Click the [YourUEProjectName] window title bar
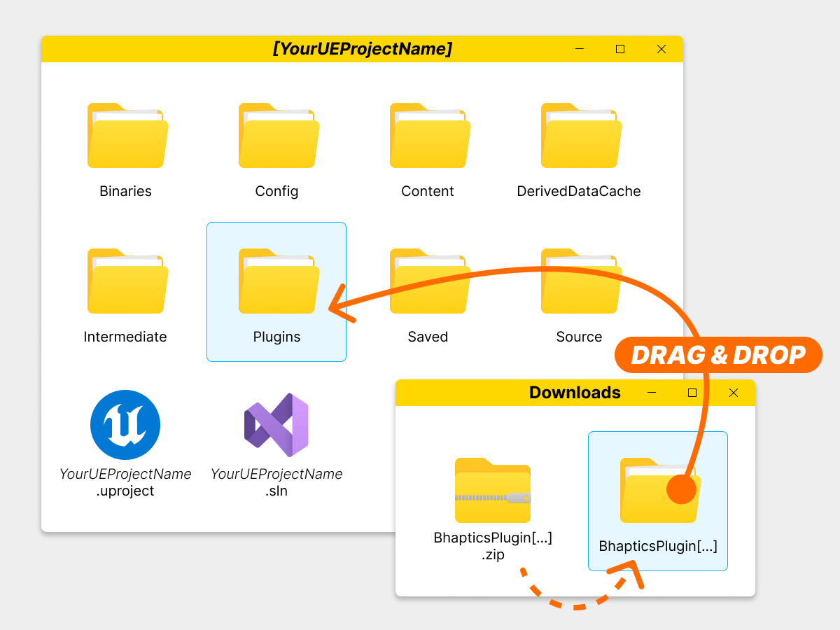The image size is (840, 630). (362, 49)
